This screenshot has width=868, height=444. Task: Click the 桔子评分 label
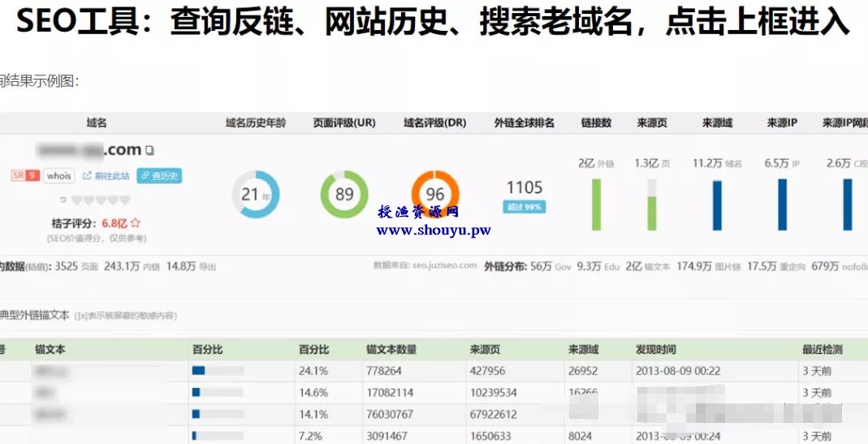(x=74, y=223)
